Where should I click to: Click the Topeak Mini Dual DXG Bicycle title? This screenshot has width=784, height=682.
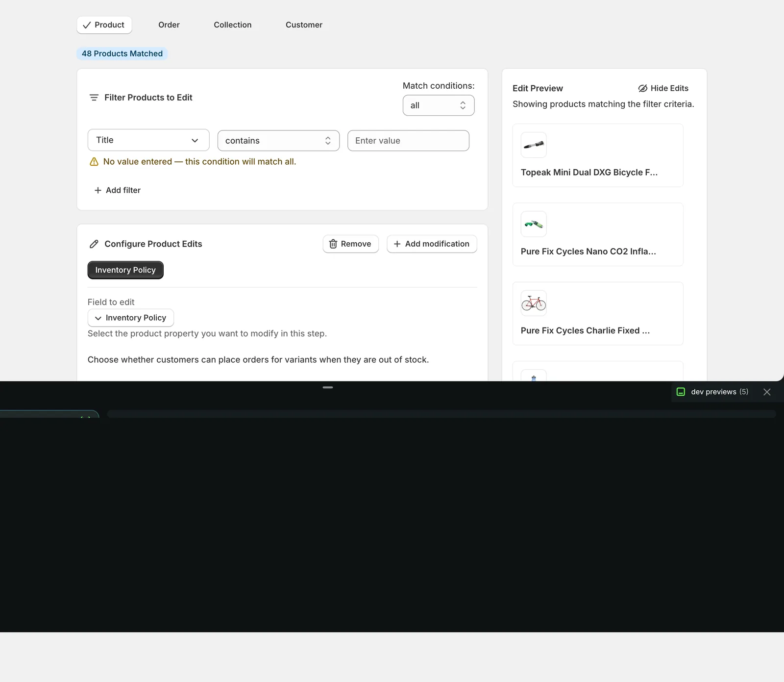click(589, 173)
